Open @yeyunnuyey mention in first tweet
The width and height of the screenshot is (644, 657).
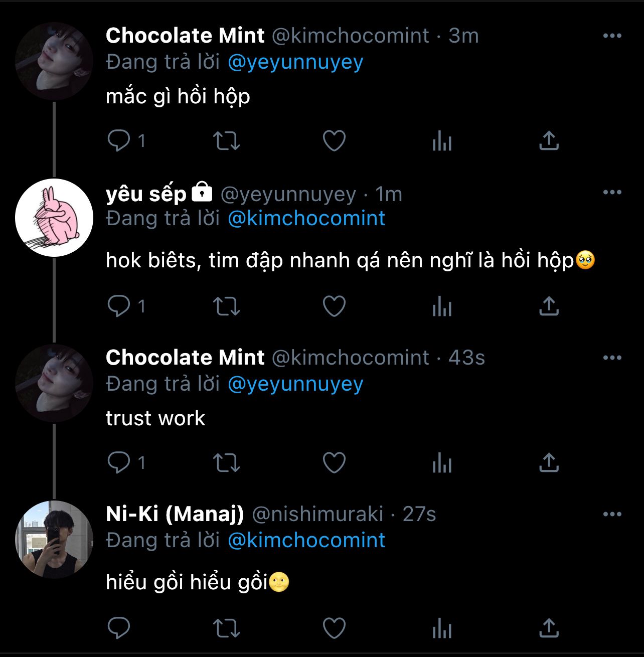pyautogui.click(x=295, y=62)
